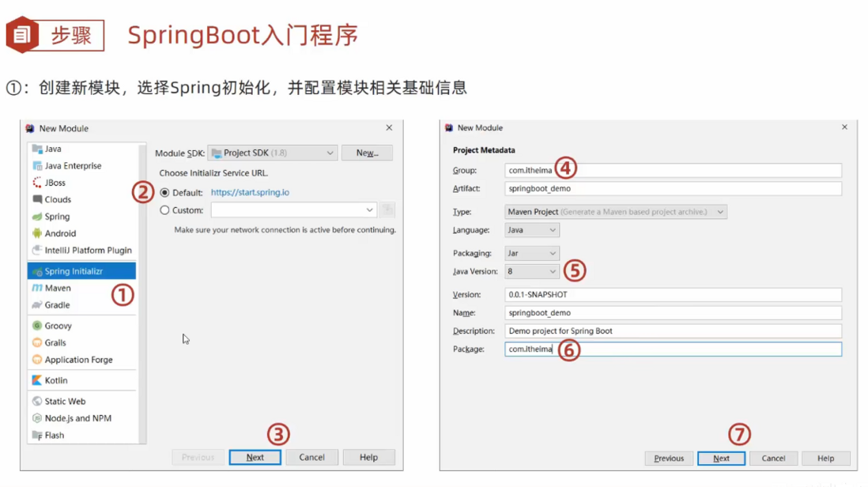Image resolution: width=868 pixels, height=487 pixels.
Task: Select the Custom service URL radio button
Action: (164, 210)
